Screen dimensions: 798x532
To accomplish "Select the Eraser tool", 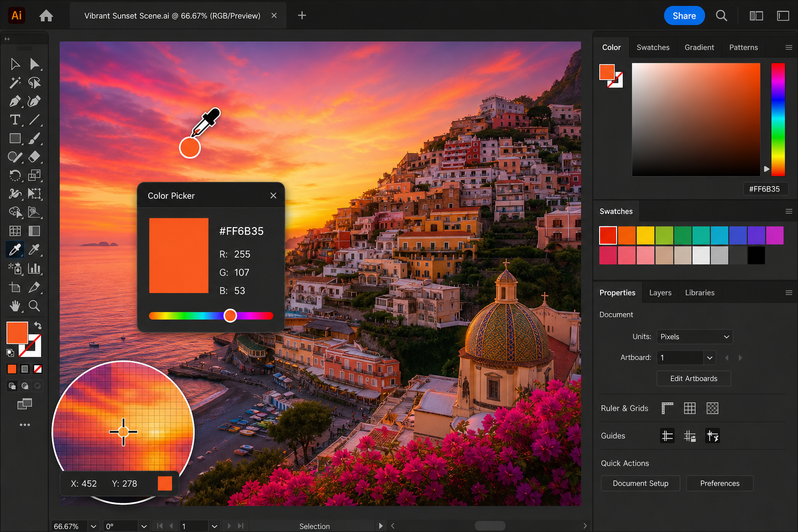I will (x=34, y=157).
